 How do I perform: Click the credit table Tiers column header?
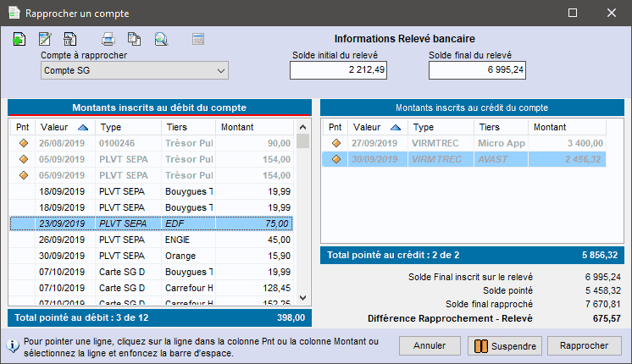pyautogui.click(x=500, y=127)
